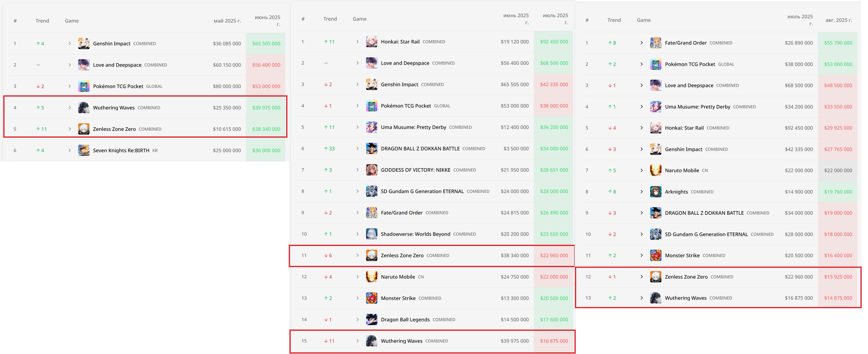This screenshot has width=868, height=354.
Task: Expand Uma Musume row in July table
Action: tap(357, 127)
